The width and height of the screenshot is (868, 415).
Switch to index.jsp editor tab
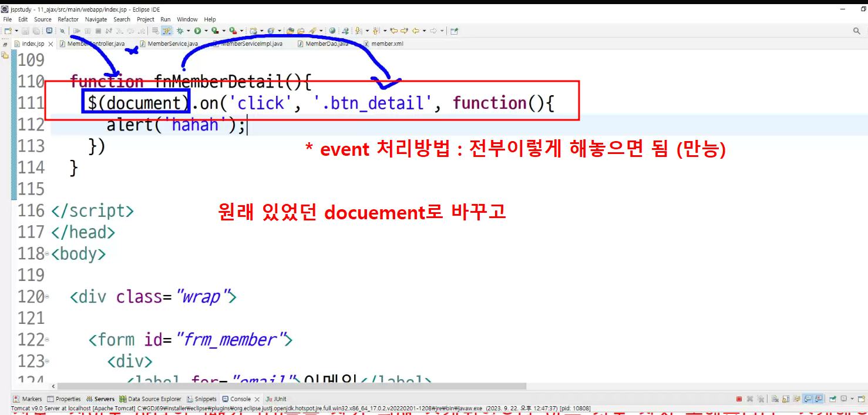32,43
